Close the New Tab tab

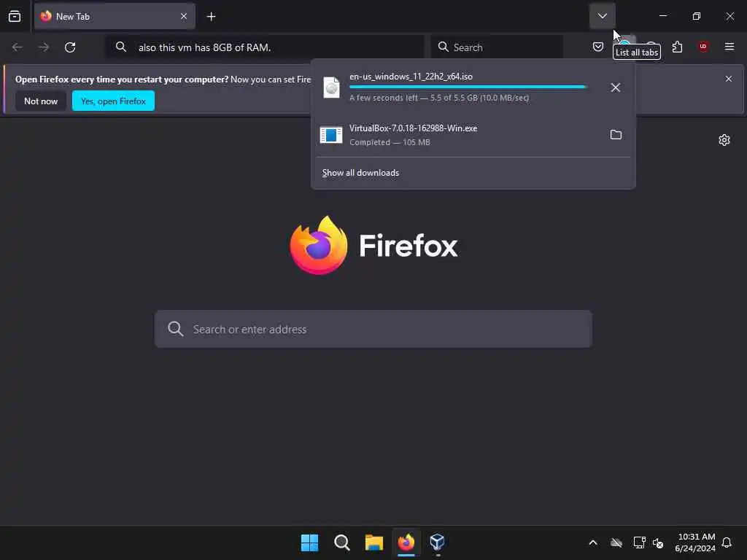[183, 16]
